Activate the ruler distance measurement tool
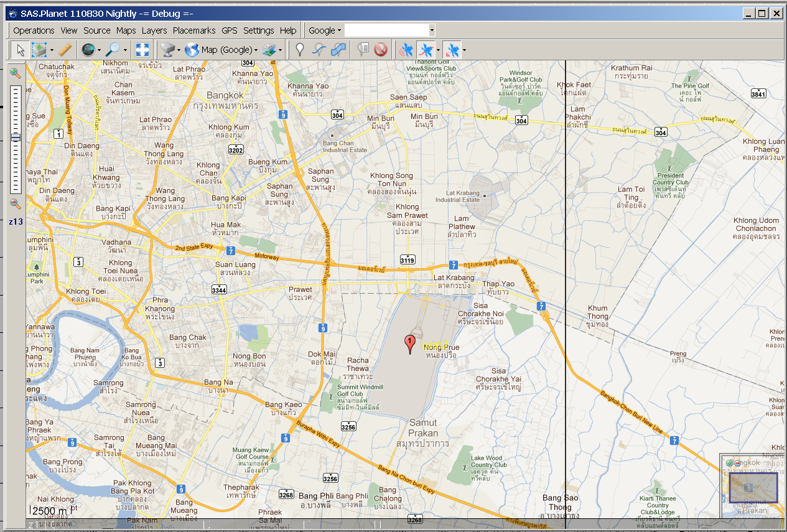The image size is (787, 532). coord(65,50)
